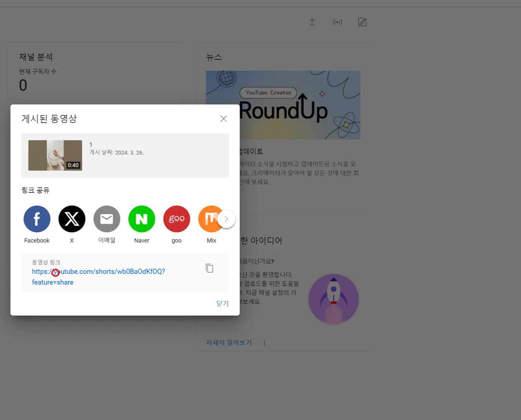Copy the video link icon

pyautogui.click(x=209, y=268)
